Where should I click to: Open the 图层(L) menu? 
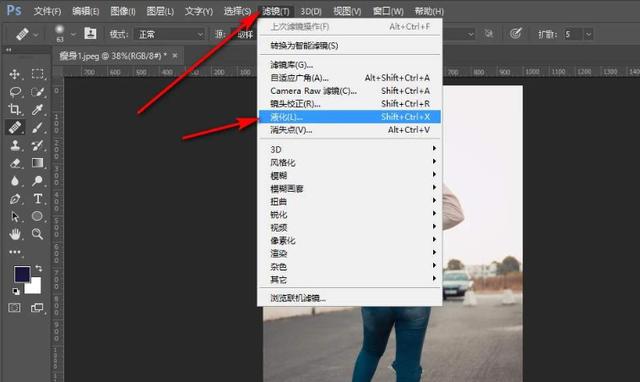click(160, 11)
